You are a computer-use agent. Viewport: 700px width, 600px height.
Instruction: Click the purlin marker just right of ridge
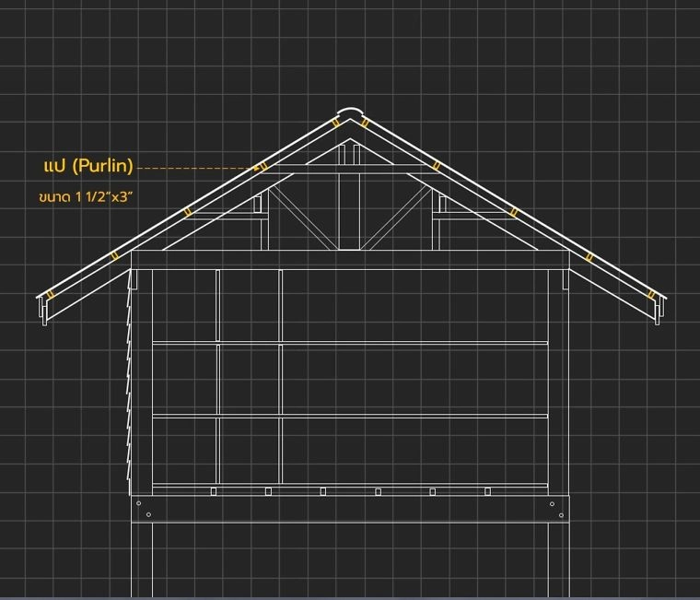point(366,123)
